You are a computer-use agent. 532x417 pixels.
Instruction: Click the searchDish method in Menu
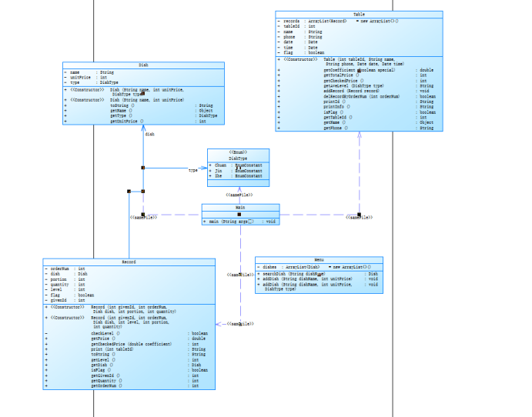pos(317,274)
